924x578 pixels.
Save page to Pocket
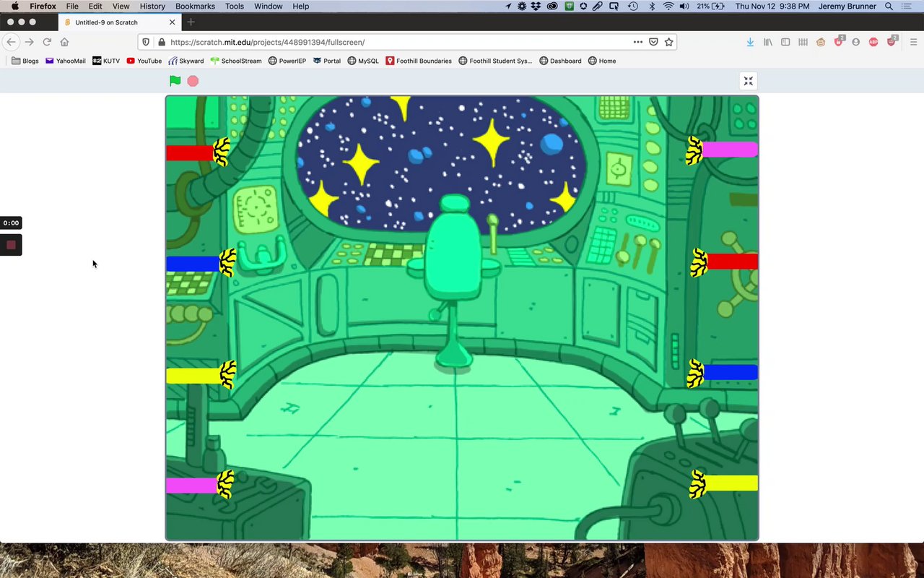653,42
